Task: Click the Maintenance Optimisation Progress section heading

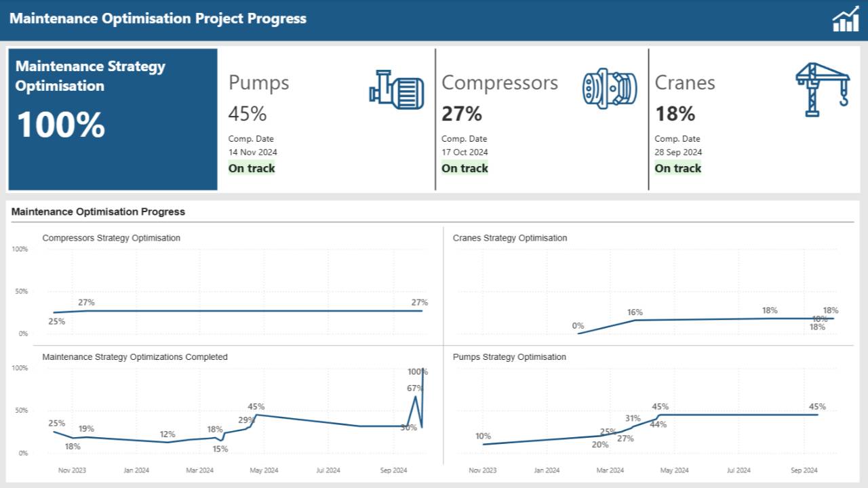Action: point(98,211)
